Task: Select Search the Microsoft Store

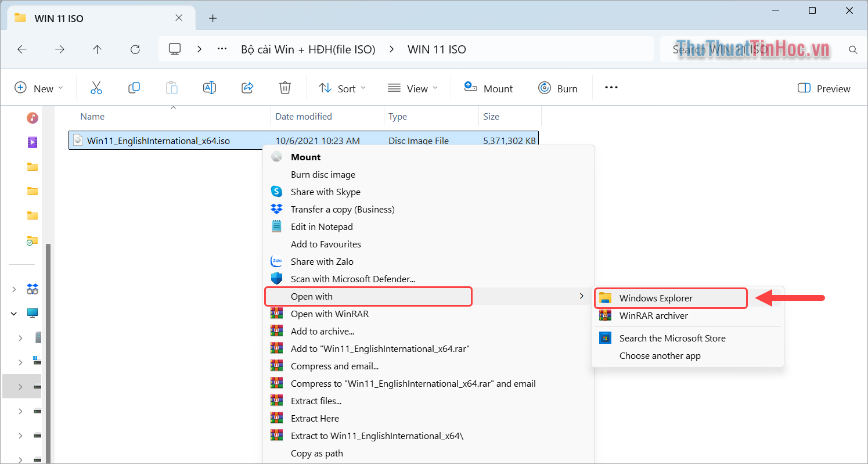Action: coord(687,338)
